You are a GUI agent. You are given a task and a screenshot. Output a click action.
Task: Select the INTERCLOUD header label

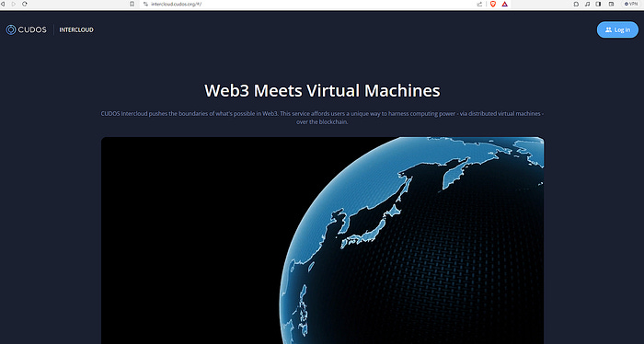[76, 29]
